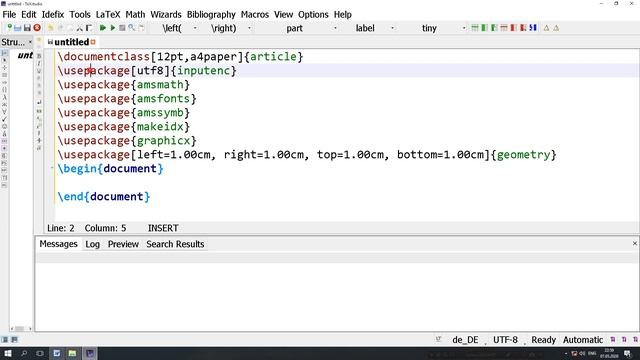Stop compilation with the gray square icon
Viewport: 640px width, 360px height.
tap(122, 28)
